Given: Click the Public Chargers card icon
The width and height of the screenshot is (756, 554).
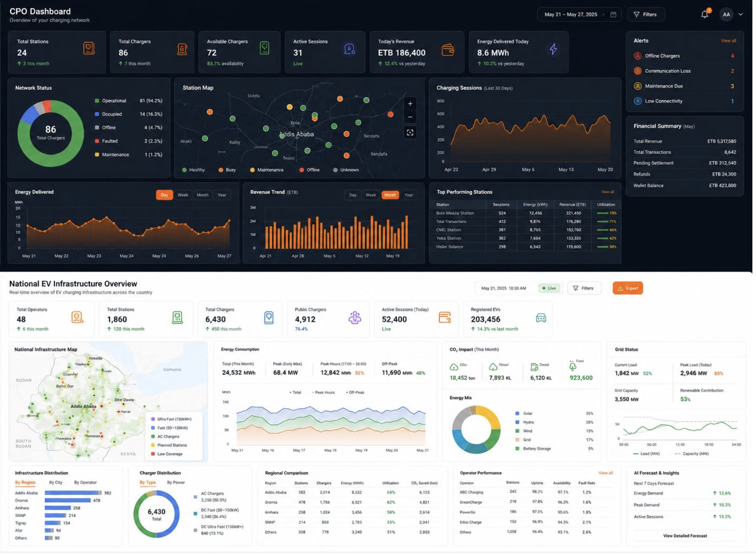Looking at the screenshot, I should (x=355, y=318).
